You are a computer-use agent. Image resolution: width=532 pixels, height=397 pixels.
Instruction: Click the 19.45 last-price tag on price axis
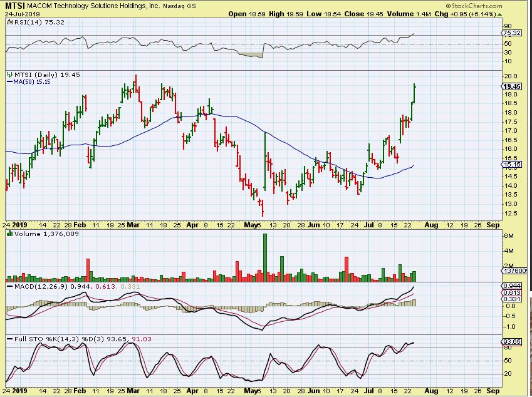[x=512, y=86]
